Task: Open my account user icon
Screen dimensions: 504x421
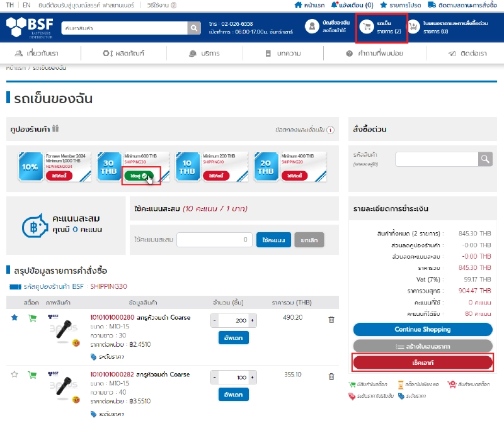Action: click(x=312, y=26)
